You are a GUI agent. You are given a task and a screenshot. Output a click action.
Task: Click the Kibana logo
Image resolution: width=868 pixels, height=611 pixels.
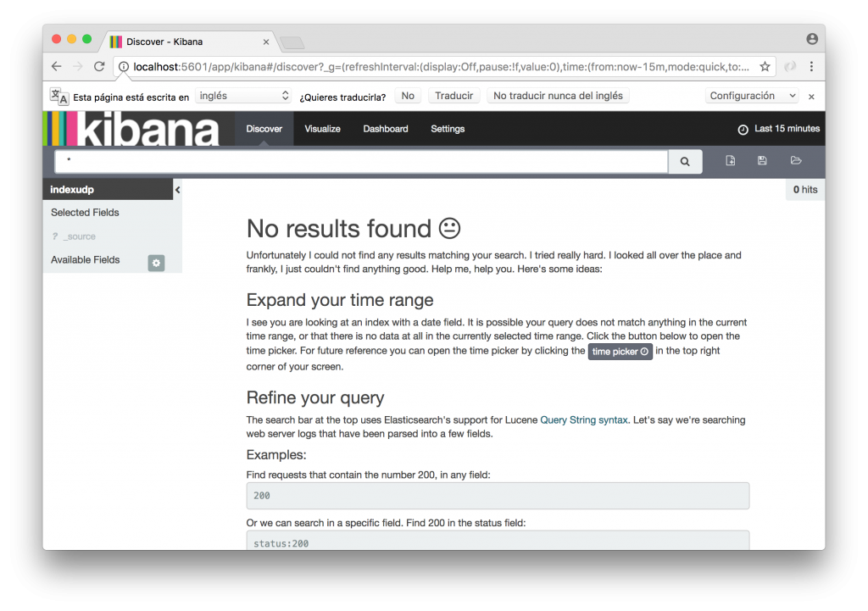click(x=131, y=129)
